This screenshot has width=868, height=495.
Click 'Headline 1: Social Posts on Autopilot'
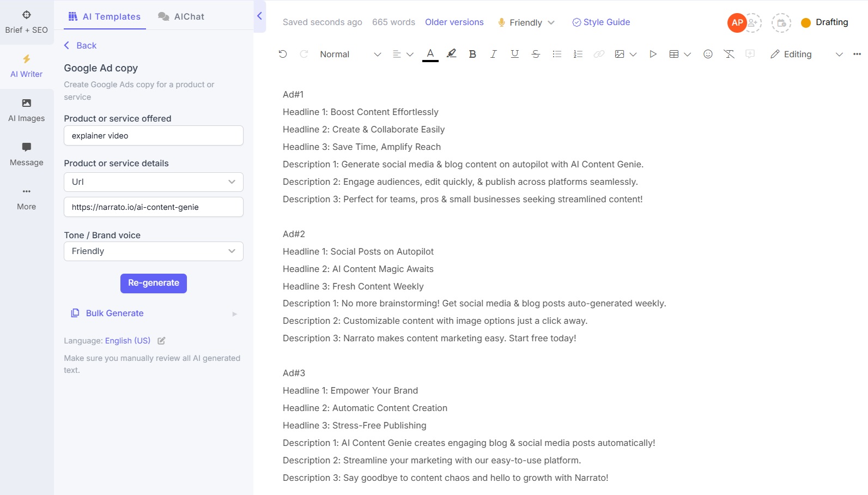[x=358, y=251]
